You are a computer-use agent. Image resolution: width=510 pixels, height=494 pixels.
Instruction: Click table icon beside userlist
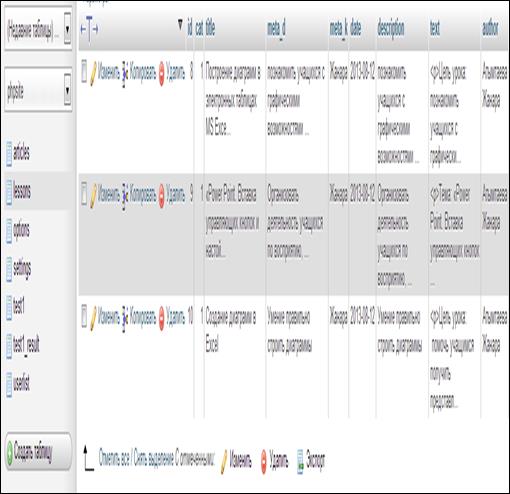pyautogui.click(x=9, y=385)
